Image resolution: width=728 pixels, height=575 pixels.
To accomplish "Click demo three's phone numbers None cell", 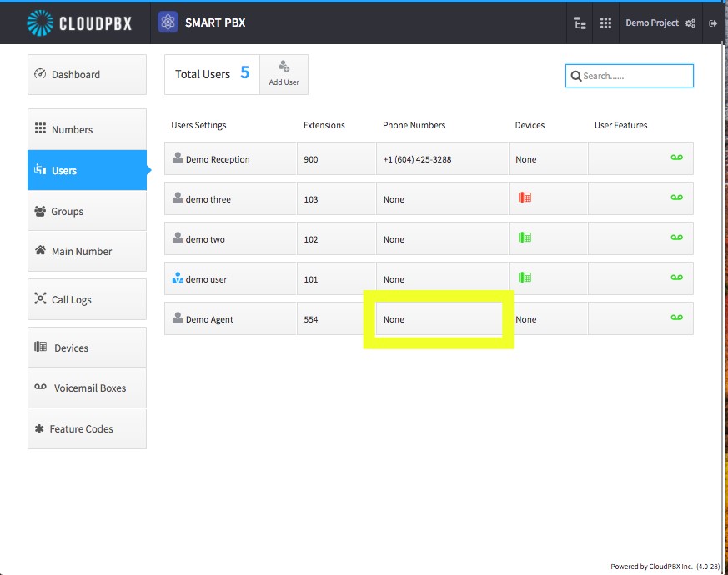I will point(443,198).
